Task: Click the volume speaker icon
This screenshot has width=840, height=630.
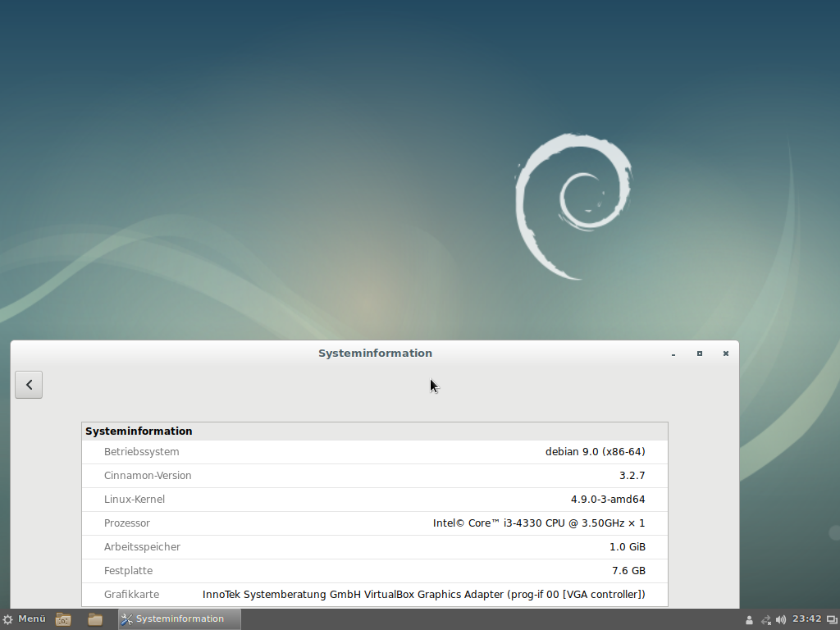Action: (781, 619)
